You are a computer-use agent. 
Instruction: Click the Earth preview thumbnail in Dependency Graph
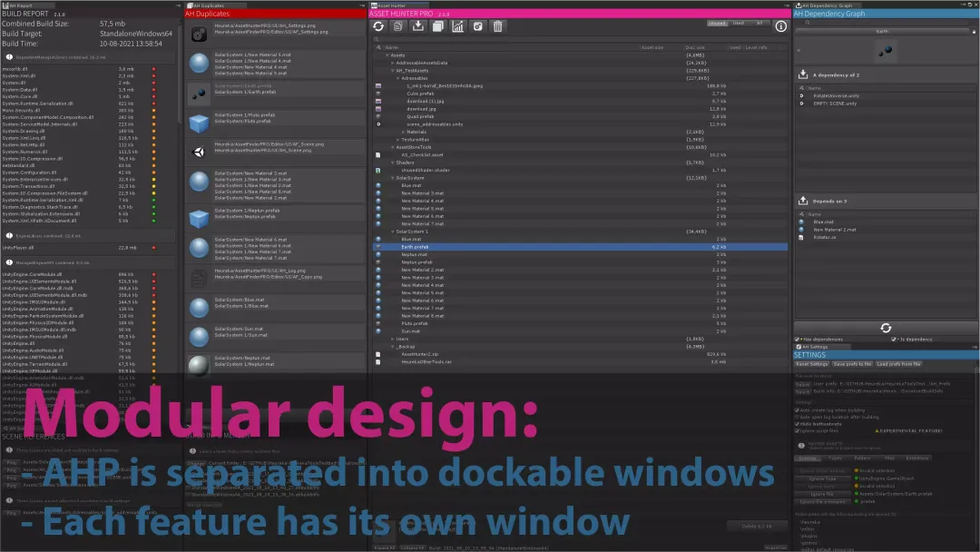coord(885,51)
